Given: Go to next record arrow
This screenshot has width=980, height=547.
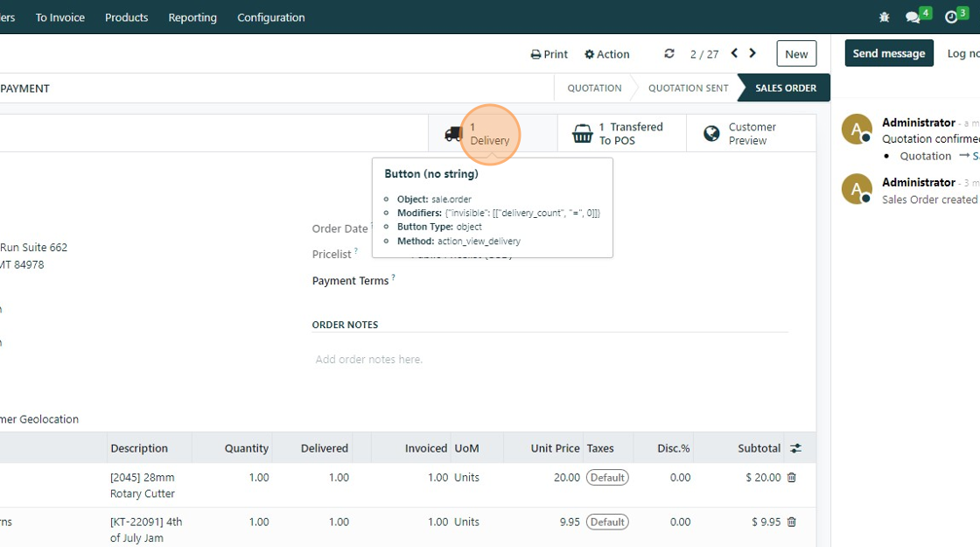Looking at the screenshot, I should (x=752, y=53).
